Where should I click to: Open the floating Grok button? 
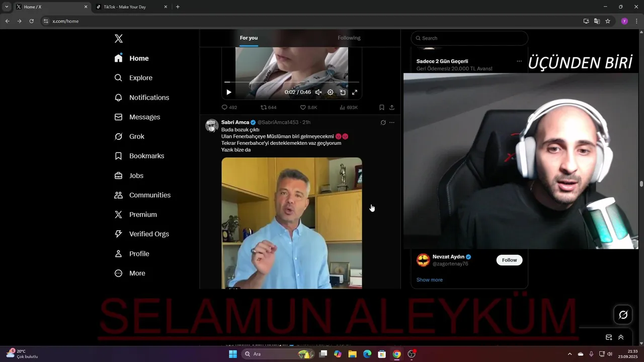coord(623,315)
